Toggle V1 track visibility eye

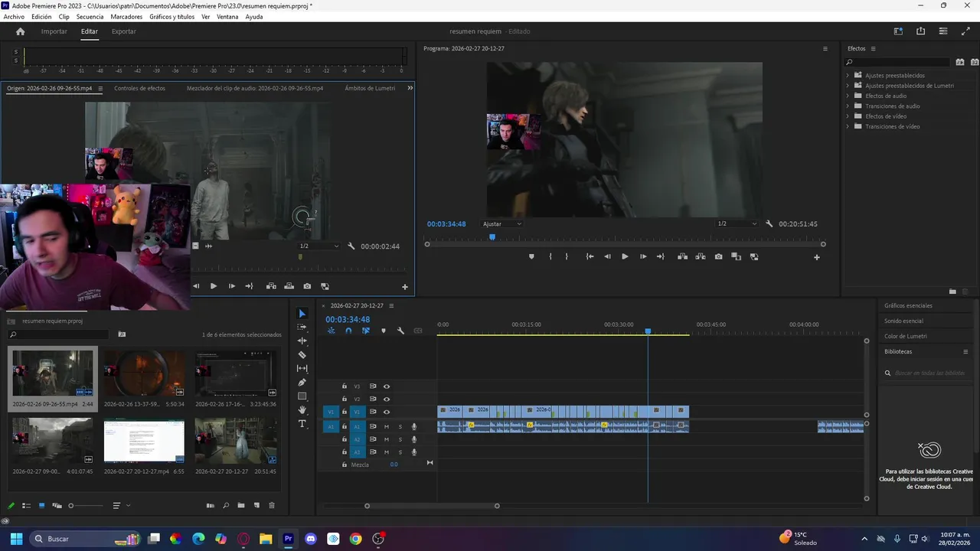coord(387,412)
